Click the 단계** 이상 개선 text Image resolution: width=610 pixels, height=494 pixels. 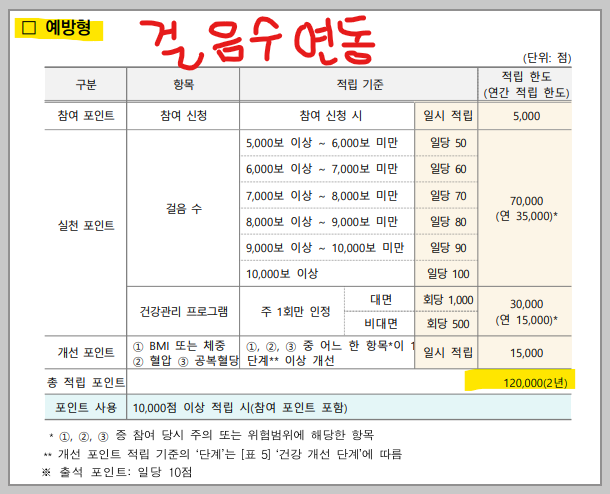(x=290, y=361)
